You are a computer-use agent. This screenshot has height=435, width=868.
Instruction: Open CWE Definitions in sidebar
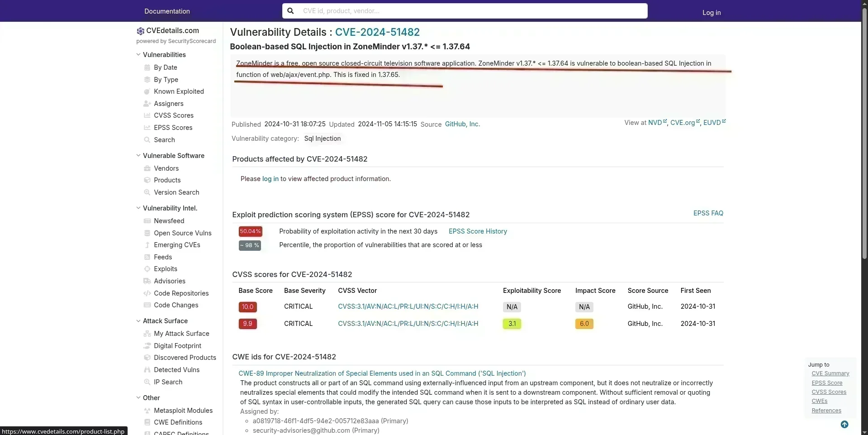tap(178, 422)
